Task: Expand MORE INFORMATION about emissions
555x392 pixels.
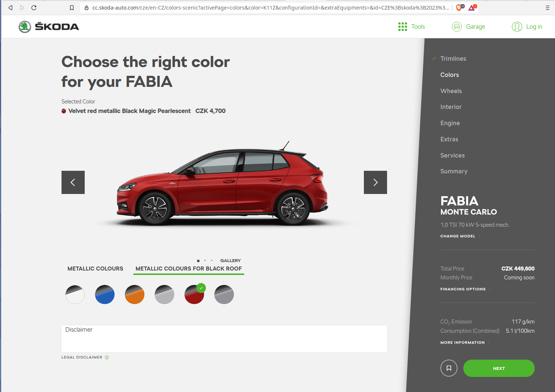Action: click(x=462, y=342)
